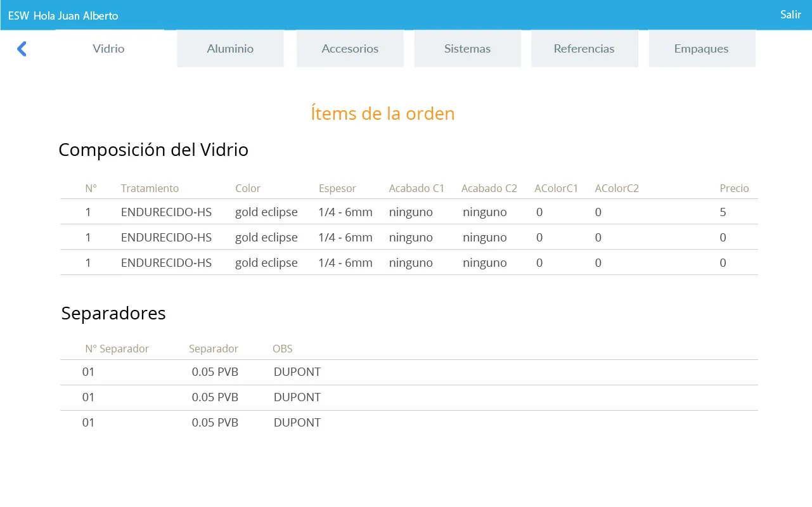Click the 'Acabado C1' column header

416,188
